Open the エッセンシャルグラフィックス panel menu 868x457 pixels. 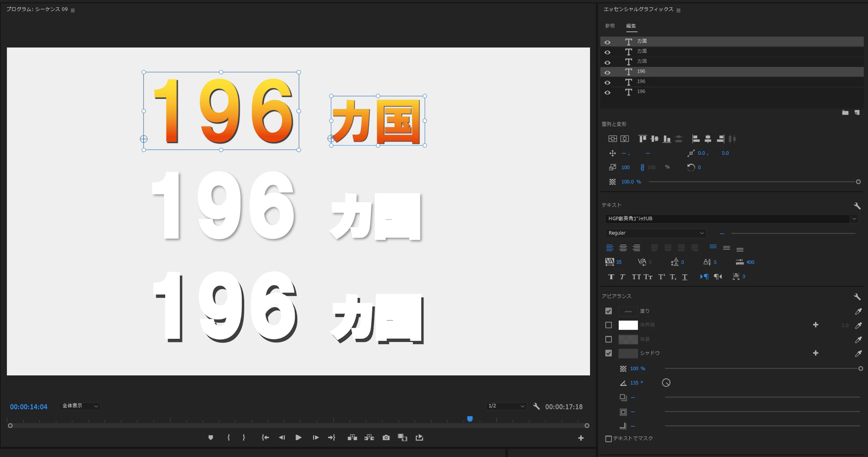(x=678, y=10)
